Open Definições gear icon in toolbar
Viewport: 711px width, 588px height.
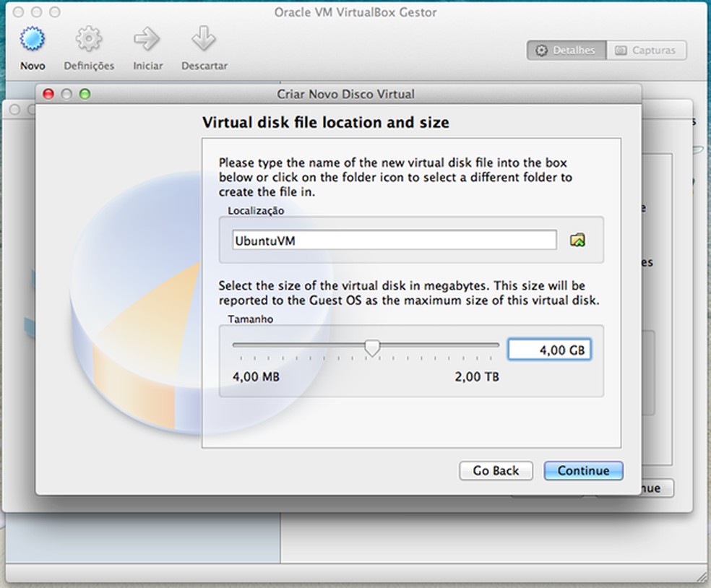[x=88, y=40]
